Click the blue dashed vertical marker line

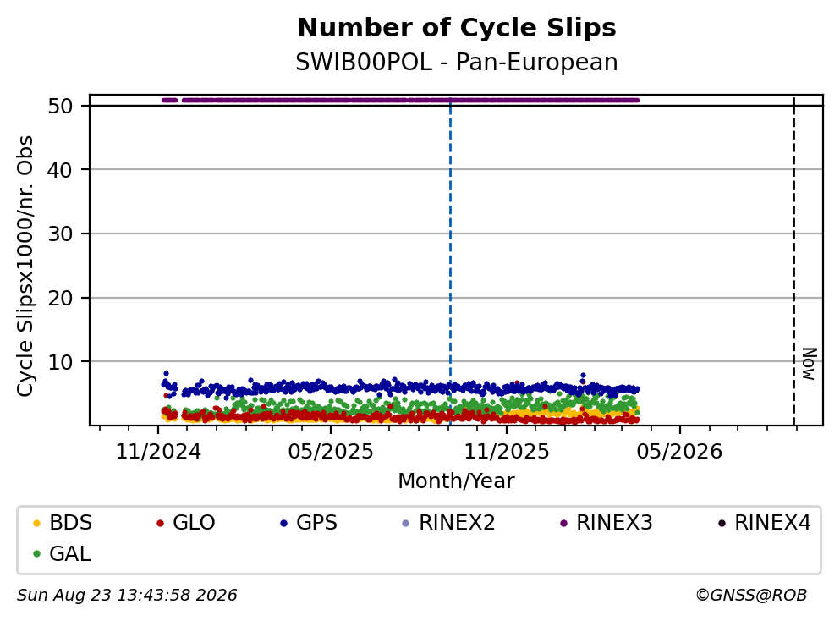point(450,262)
